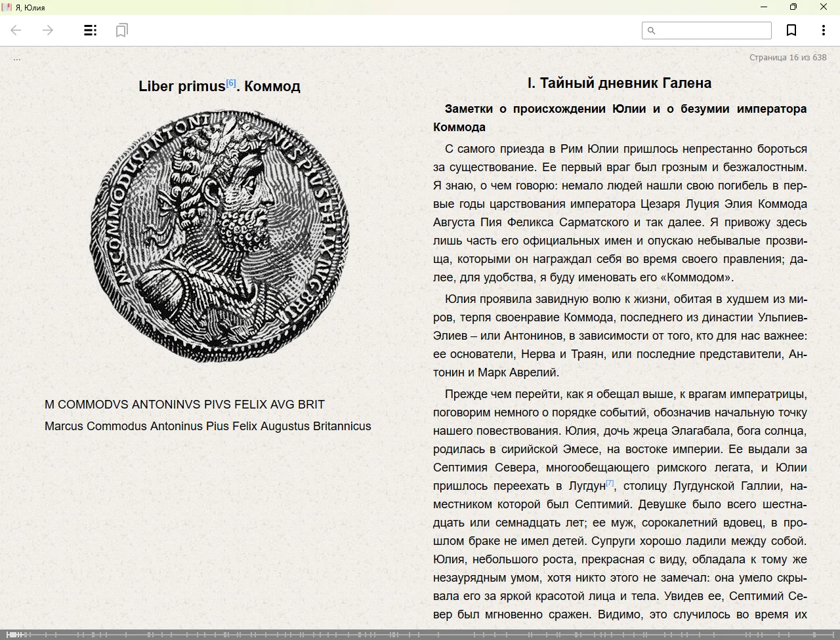Go back using the left arrow
840x640 pixels.
pyautogui.click(x=16, y=30)
